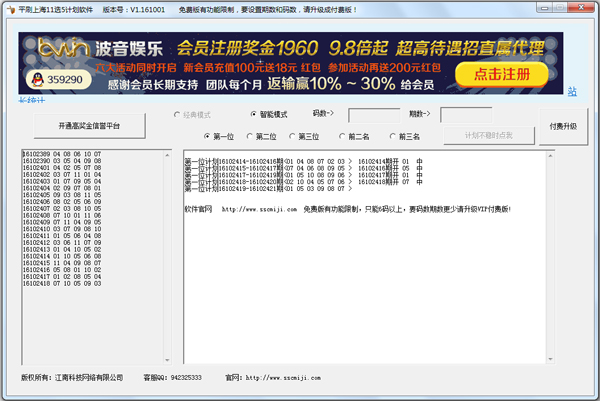This screenshot has width=600, height=401.
Task: Select draw row 16102407 02 03 08 10 05
Action: point(62,209)
